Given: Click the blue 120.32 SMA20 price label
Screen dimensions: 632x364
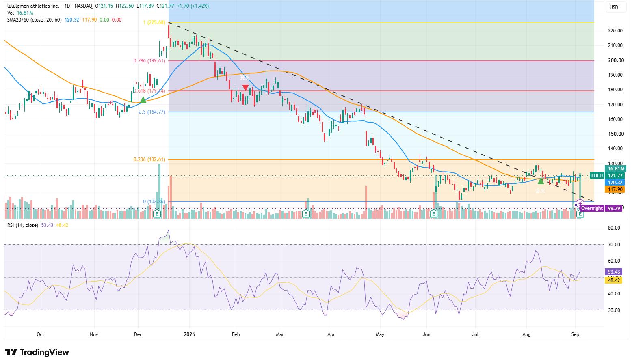Looking at the screenshot, I should pyautogui.click(x=615, y=183).
